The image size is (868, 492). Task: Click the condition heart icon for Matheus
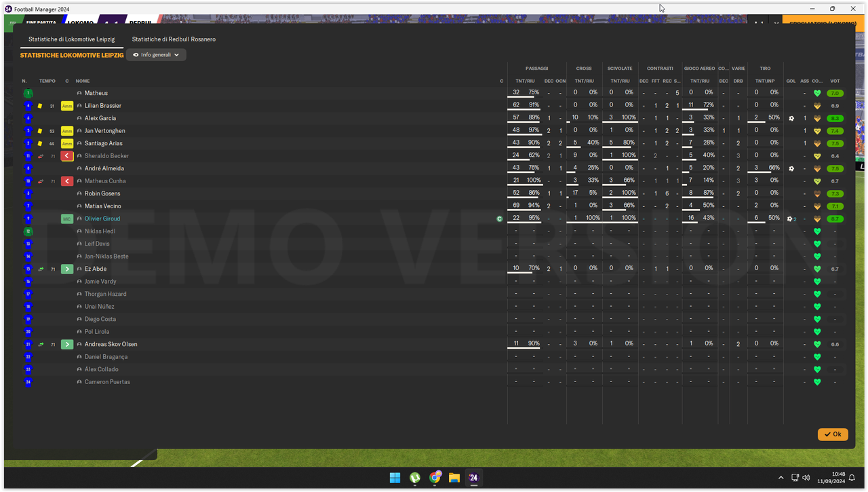tap(817, 93)
